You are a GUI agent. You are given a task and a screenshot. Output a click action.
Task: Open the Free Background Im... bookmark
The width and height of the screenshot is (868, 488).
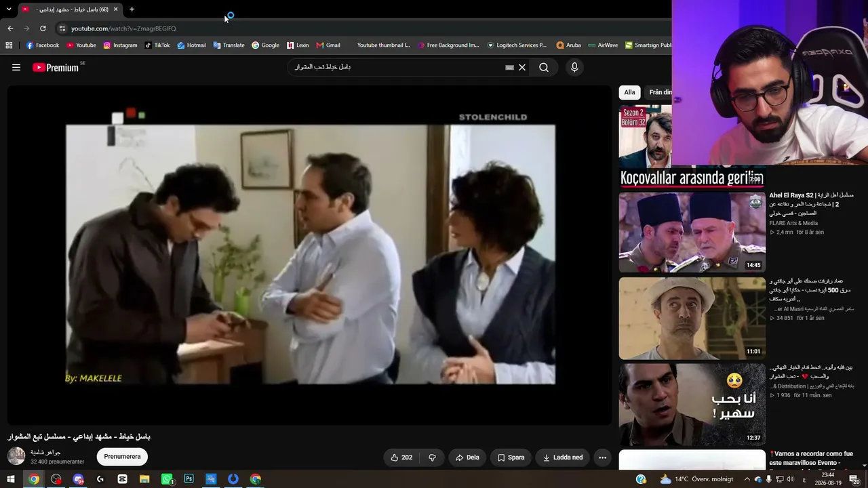pyautogui.click(x=448, y=45)
